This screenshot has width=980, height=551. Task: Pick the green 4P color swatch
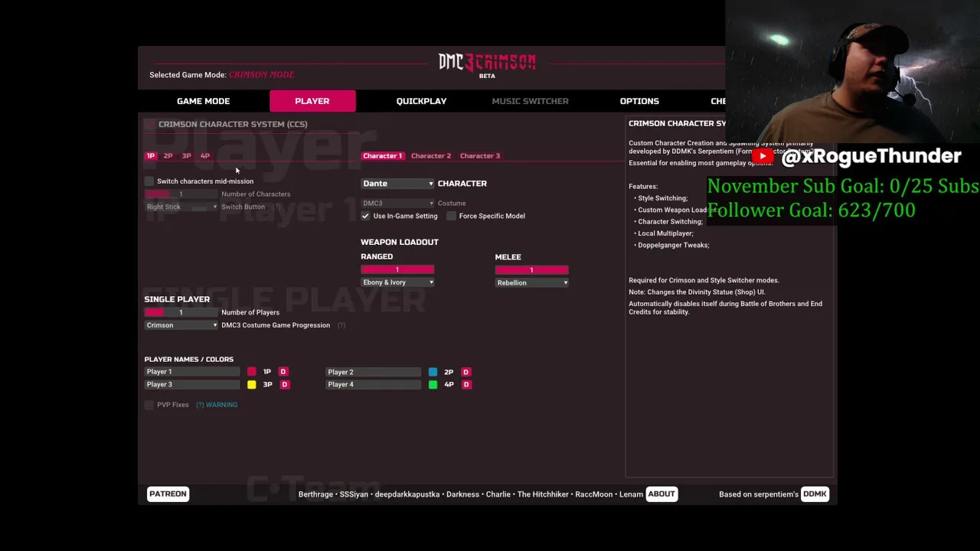[x=433, y=385]
